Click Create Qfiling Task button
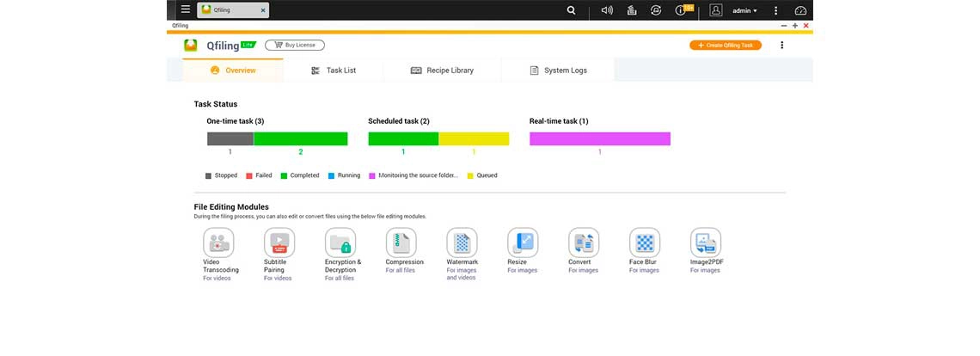This screenshot has height=356, width=980. [x=726, y=45]
